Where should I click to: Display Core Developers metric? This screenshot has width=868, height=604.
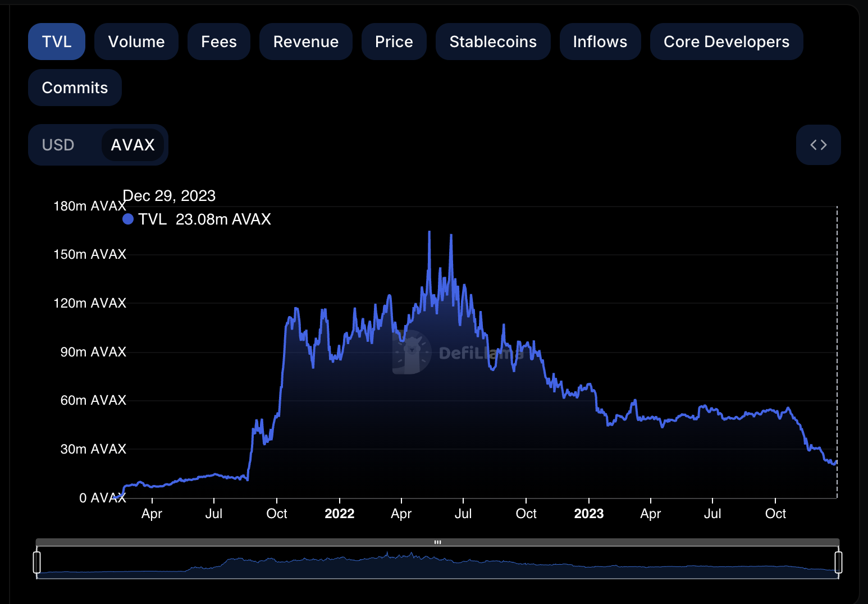[x=727, y=42]
